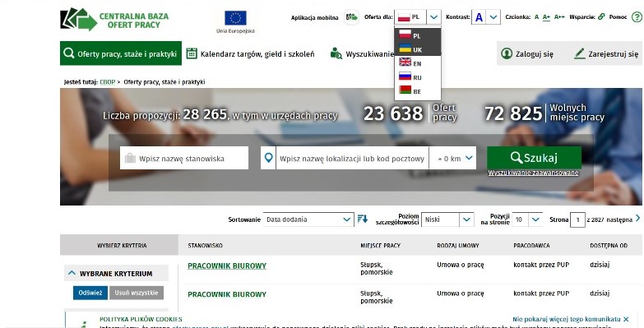Screen dimensions: 644x328
Task: Click the 72 825 Wolnych miejsc pracy counter
Action: click(544, 113)
